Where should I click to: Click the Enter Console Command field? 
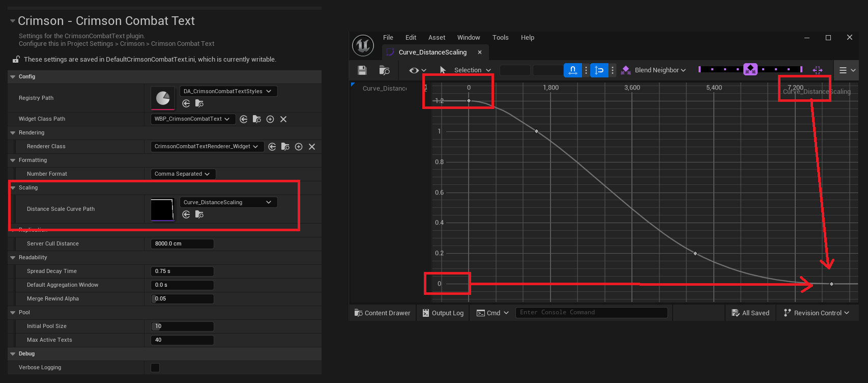[x=591, y=312]
